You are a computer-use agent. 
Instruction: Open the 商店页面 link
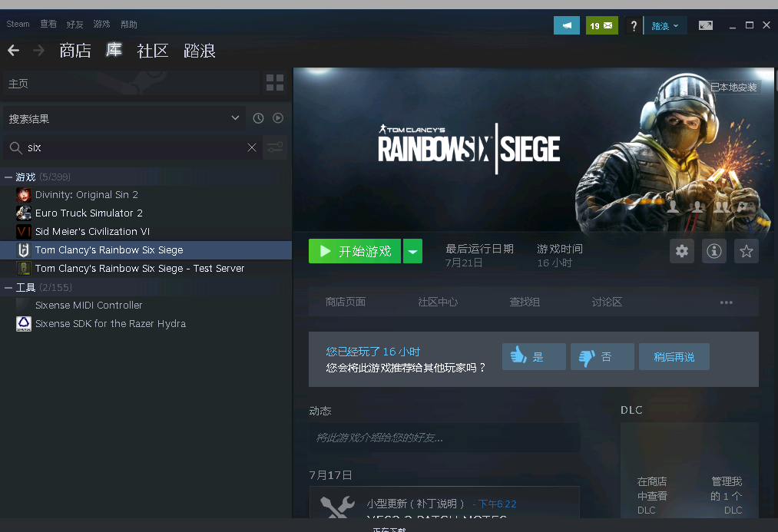point(346,302)
